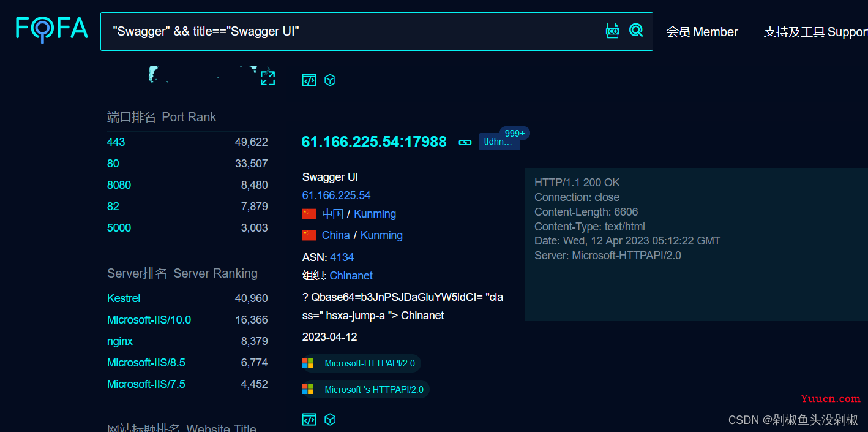Screen dimensions: 868x432
Task: Click the ICO icon search button
Action: click(612, 31)
